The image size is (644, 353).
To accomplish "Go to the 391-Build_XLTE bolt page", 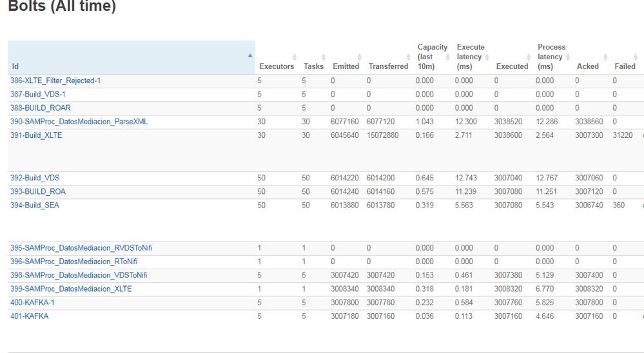I will point(36,135).
